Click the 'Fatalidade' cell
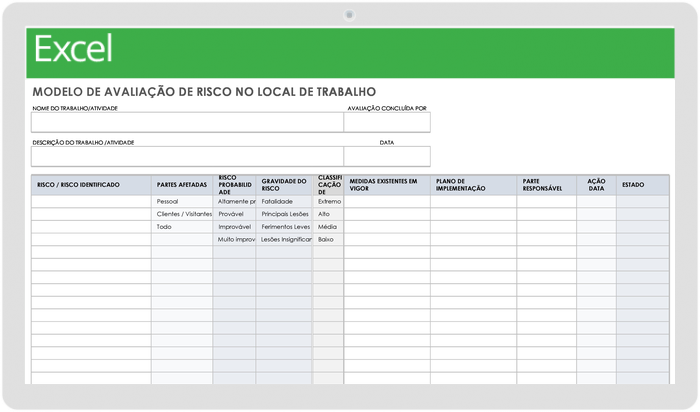The image size is (700, 412). tap(284, 202)
